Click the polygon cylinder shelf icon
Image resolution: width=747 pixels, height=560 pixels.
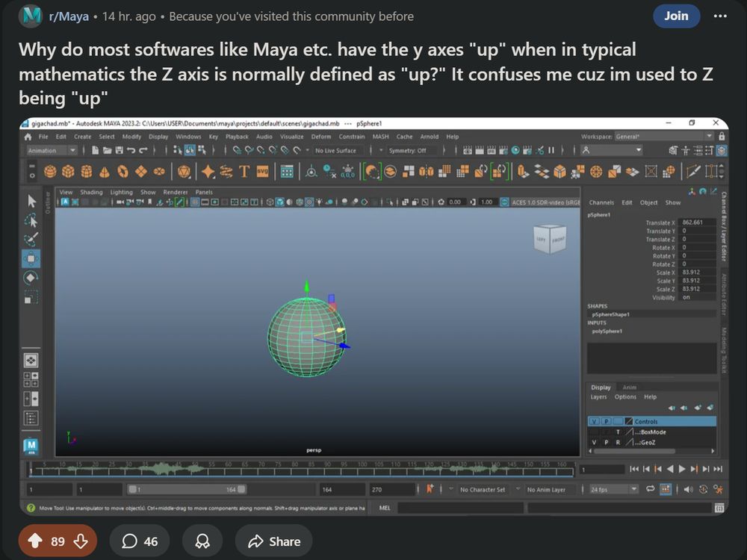tap(86, 171)
